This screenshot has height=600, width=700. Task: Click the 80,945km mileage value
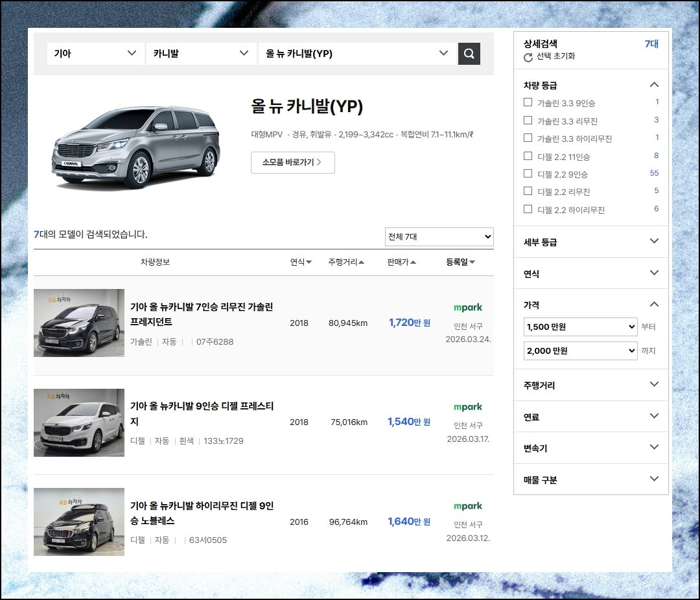point(348,323)
